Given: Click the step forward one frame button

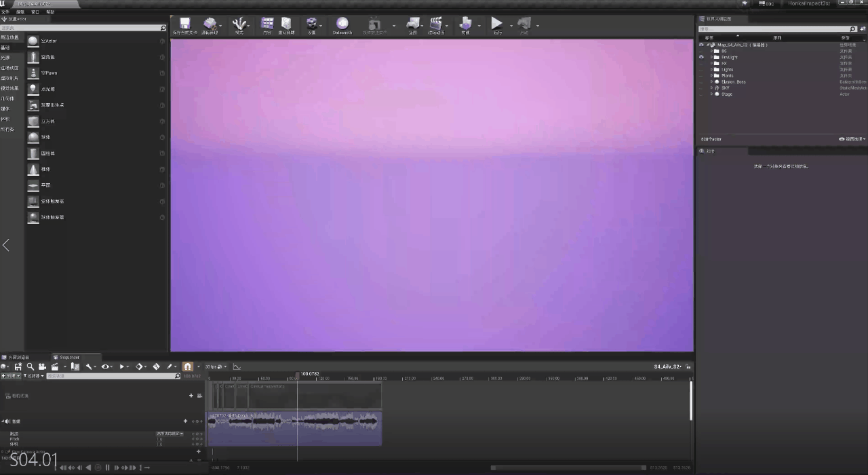Looking at the screenshot, I should tap(116, 468).
